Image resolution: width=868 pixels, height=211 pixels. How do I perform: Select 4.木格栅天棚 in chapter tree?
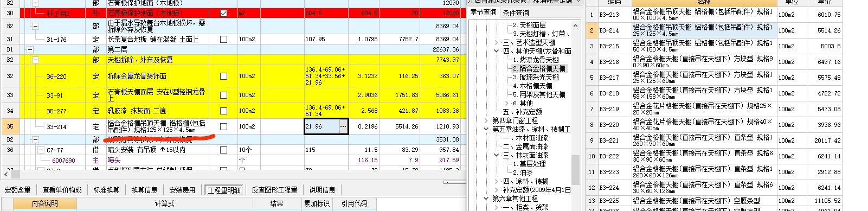click(x=532, y=86)
